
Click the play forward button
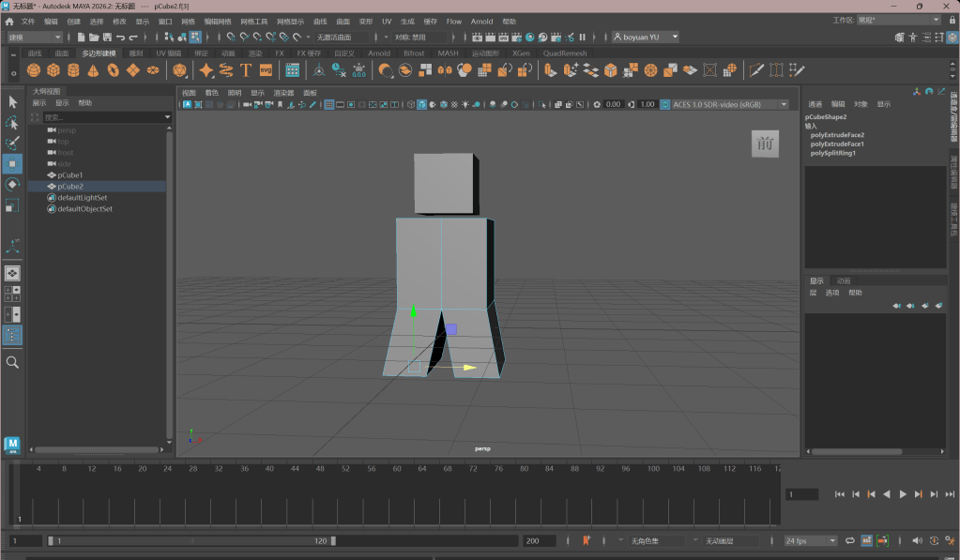(x=903, y=494)
